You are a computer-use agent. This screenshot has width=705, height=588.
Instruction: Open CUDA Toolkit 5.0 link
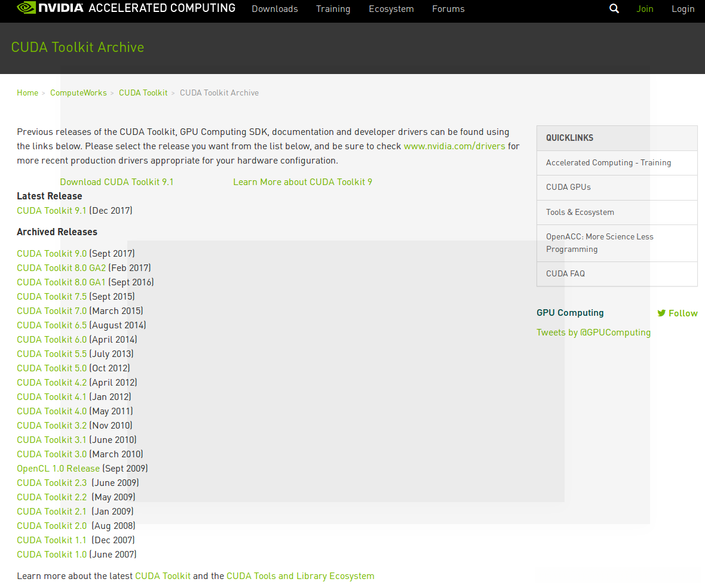click(52, 368)
